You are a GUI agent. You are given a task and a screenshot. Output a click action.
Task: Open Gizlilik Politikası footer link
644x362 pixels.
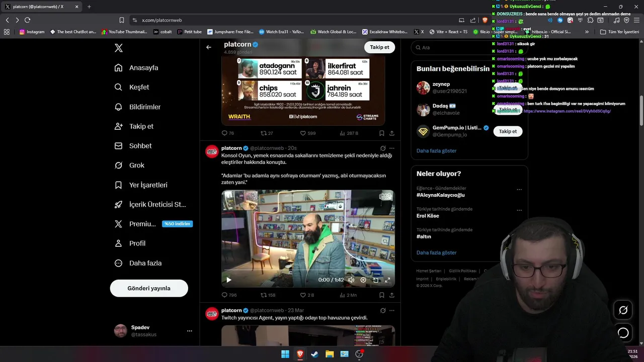[x=462, y=271]
